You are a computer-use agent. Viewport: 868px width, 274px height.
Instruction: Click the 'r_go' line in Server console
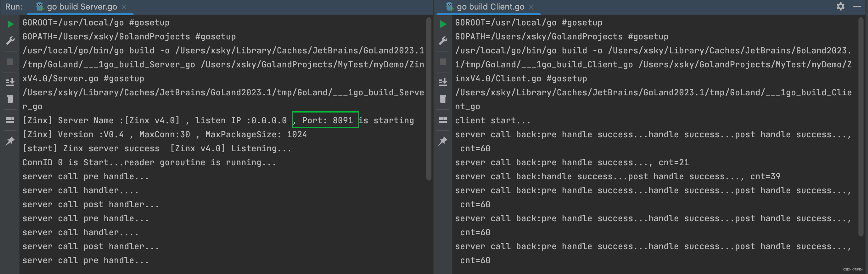(32, 107)
